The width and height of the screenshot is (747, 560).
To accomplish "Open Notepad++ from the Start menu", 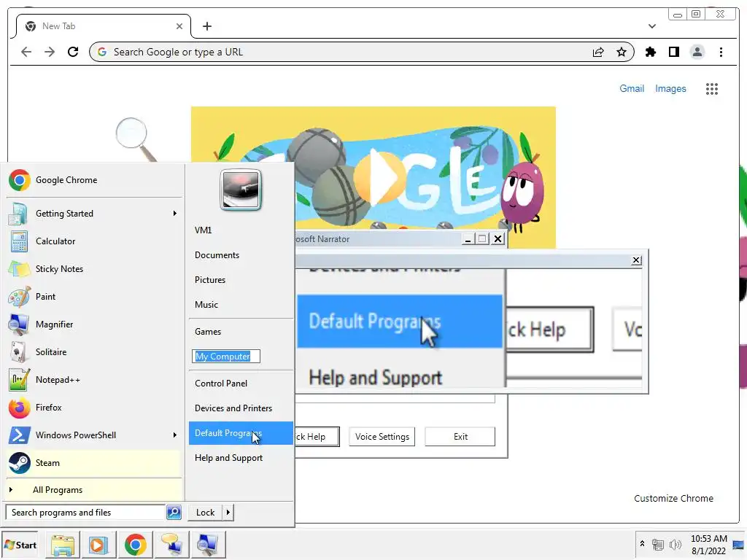I will point(94,379).
